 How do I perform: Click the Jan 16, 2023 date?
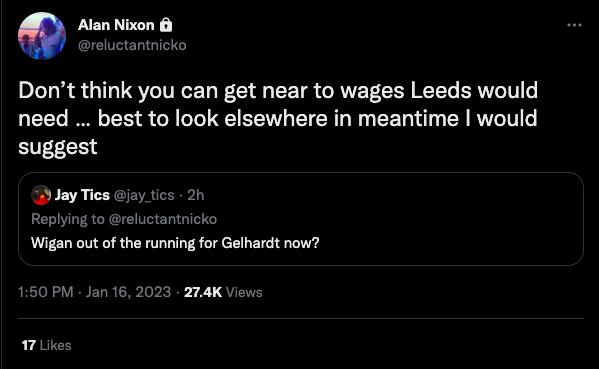point(128,292)
